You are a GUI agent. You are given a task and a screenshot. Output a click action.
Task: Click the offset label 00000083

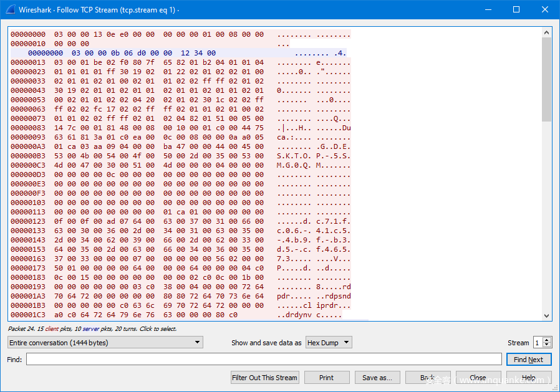click(28, 128)
